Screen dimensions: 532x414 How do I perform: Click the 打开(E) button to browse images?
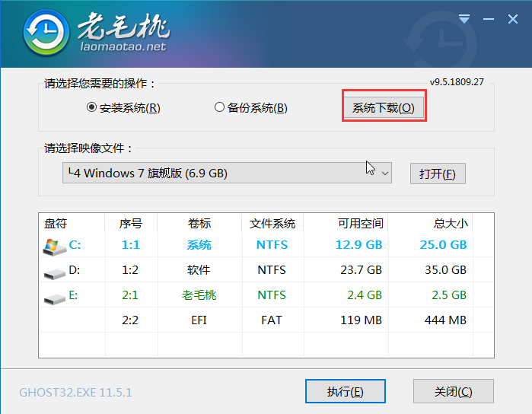(x=437, y=174)
